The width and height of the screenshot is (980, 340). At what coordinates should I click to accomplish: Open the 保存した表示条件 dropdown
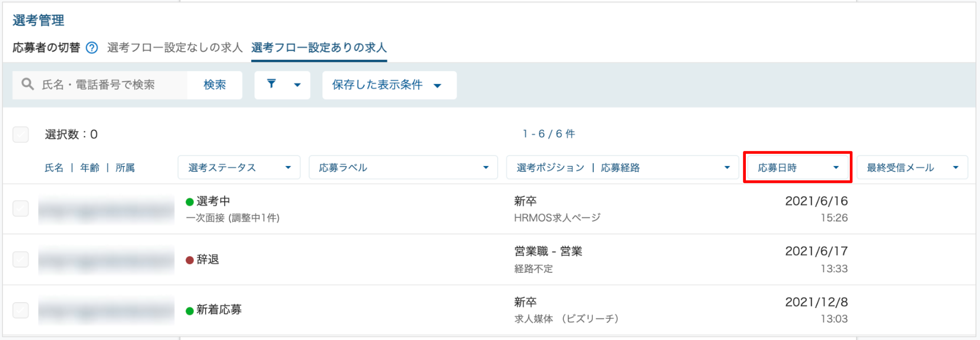389,85
